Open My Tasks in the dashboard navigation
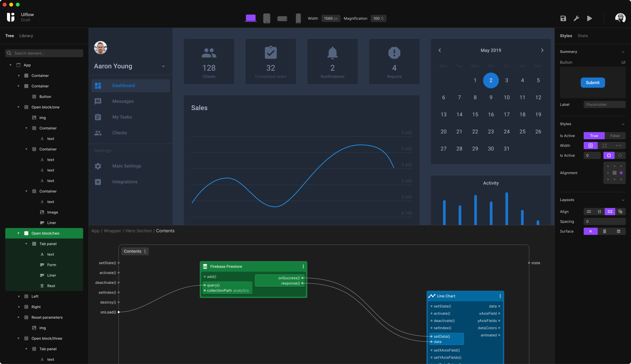631x364 pixels. tap(122, 117)
